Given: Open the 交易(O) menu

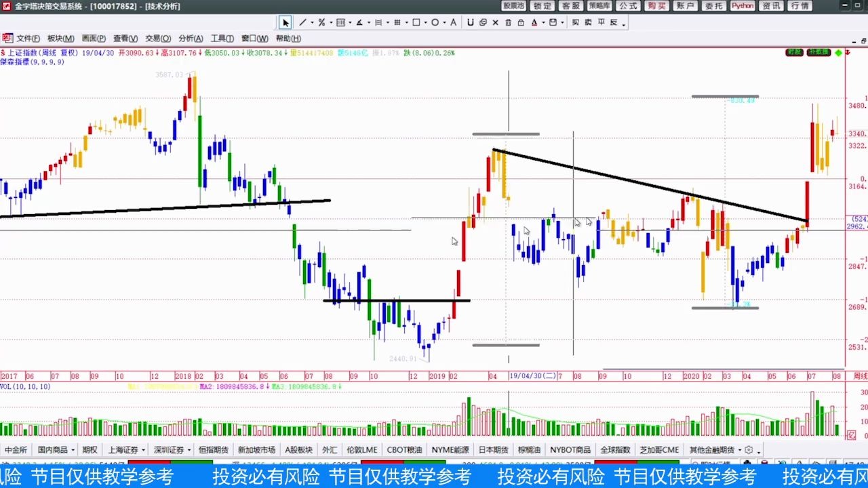Looking at the screenshot, I should [158, 39].
